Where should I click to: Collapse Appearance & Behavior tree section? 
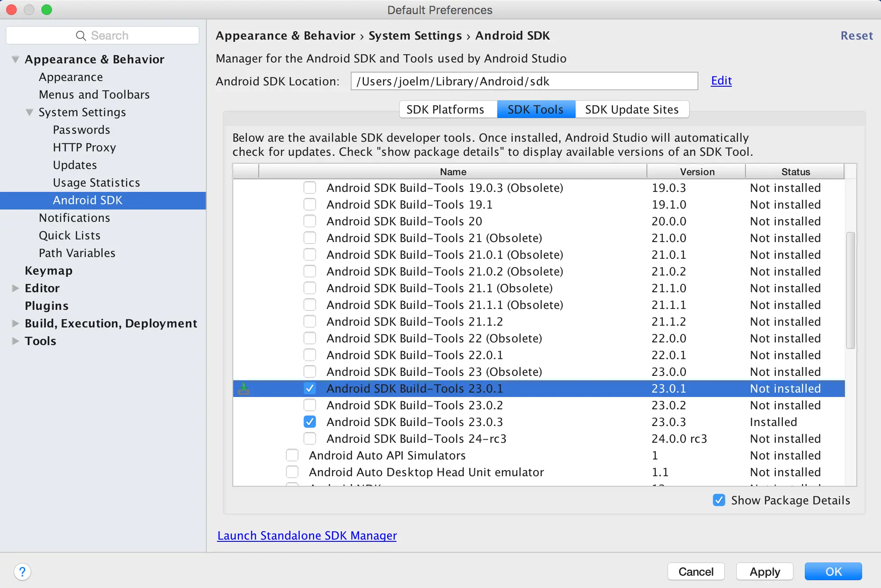[x=15, y=59]
